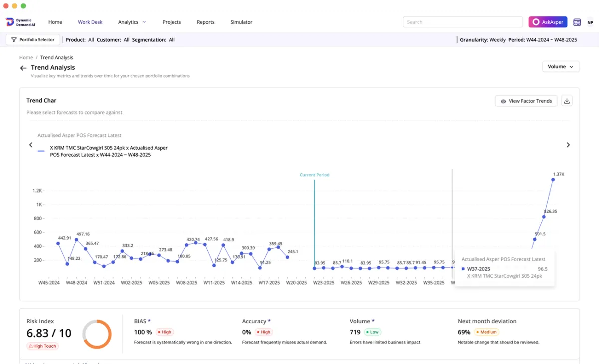Click the Customer: All filter text
The width and height of the screenshot is (599, 364).
113,40
